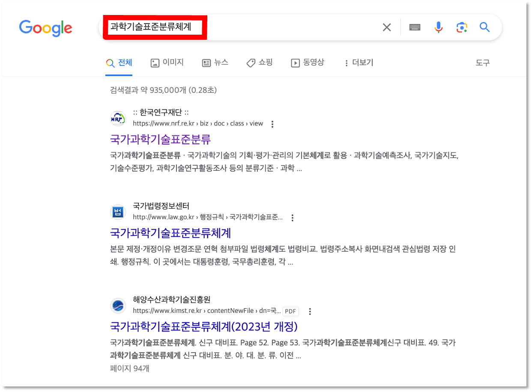Click the 국가법령정보센터 site favicon
Image resolution: width=532 pixels, height=392 pixels.
(x=118, y=212)
